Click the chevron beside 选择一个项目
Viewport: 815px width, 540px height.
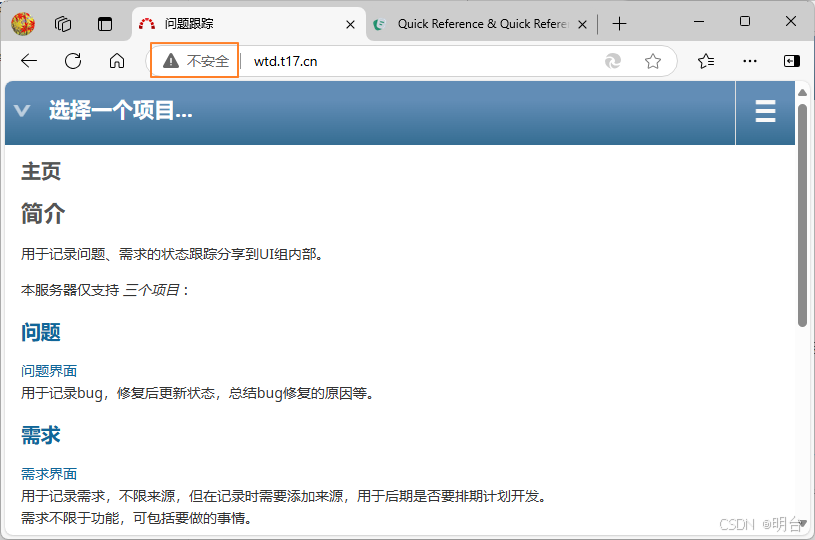[x=22, y=111]
